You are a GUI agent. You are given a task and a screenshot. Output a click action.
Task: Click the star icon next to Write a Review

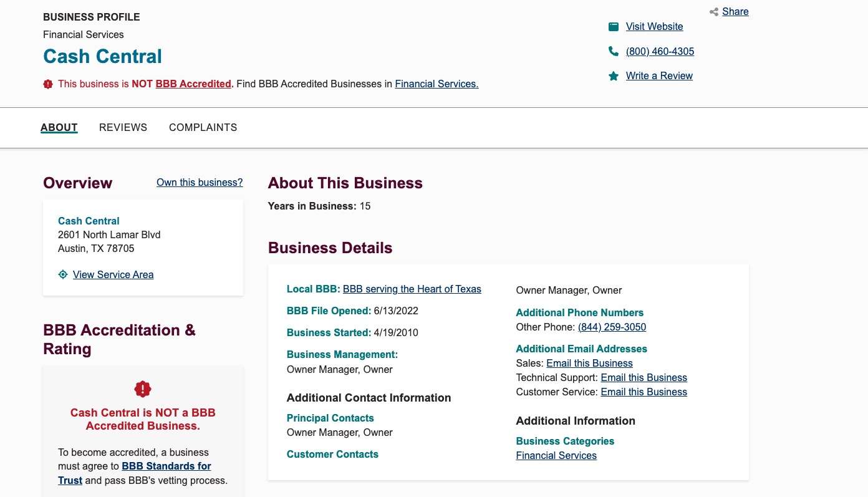pos(613,75)
